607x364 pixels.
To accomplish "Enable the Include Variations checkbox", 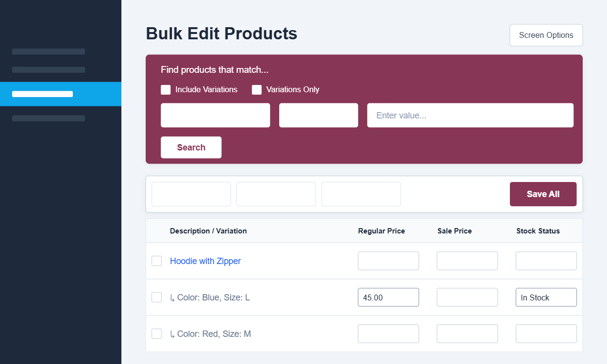I will [166, 90].
